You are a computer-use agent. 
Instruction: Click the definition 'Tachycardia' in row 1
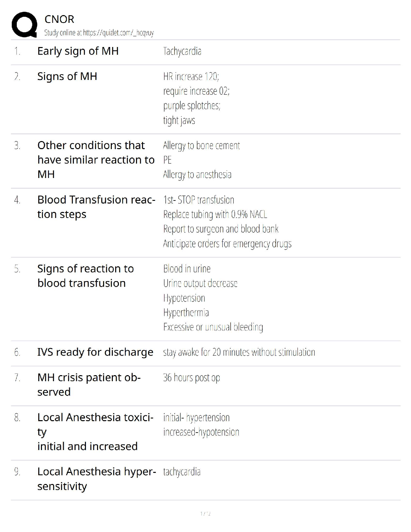click(x=182, y=51)
